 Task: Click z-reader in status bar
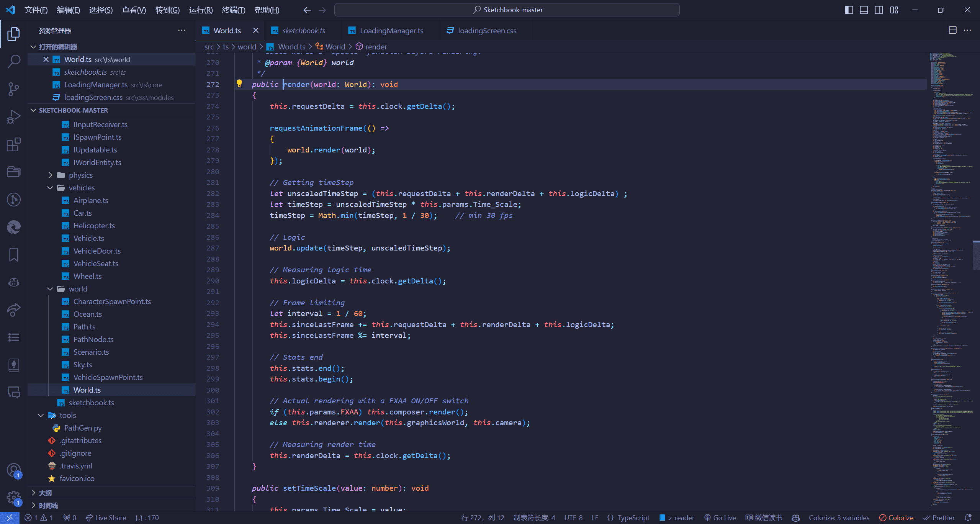pos(677,518)
